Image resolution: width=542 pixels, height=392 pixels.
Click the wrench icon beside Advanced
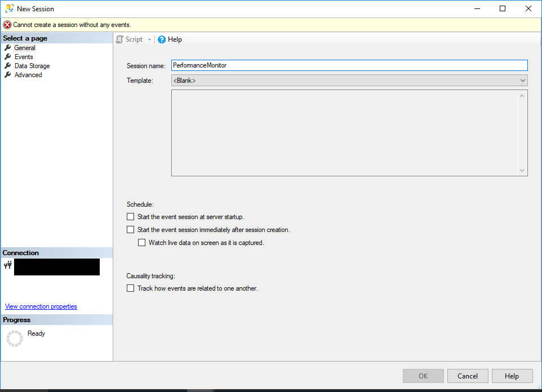[8, 75]
